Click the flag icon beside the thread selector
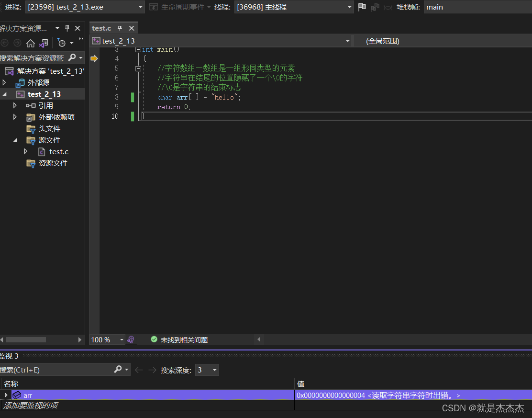The height and width of the screenshot is (418, 532). tap(362, 7)
